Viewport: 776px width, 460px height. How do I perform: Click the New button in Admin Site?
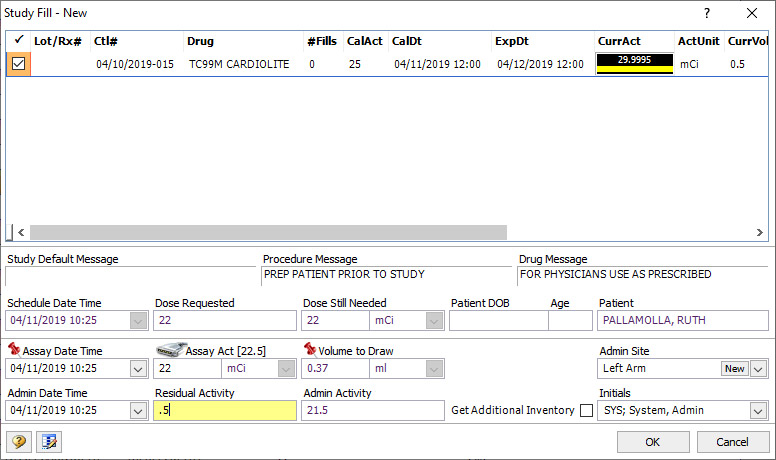click(x=734, y=368)
